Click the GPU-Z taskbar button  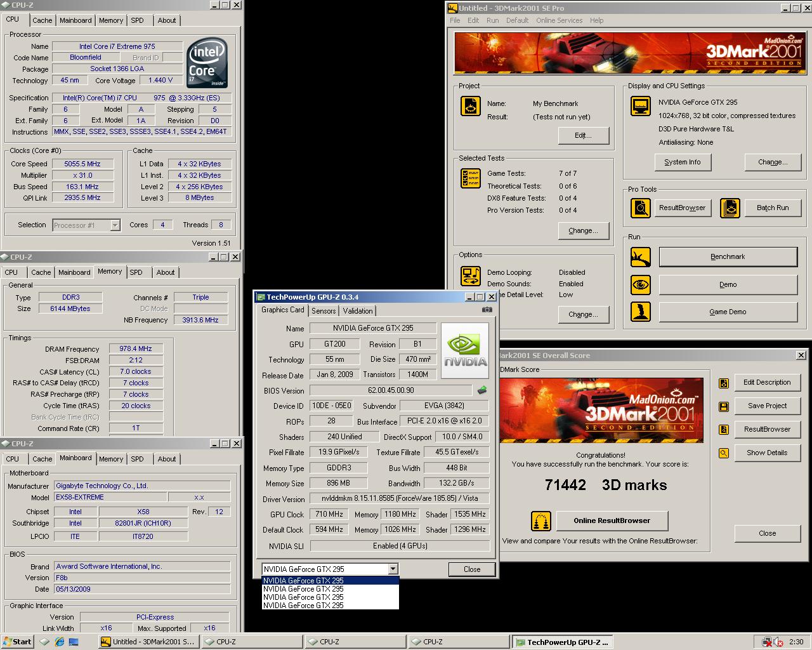[563, 642]
